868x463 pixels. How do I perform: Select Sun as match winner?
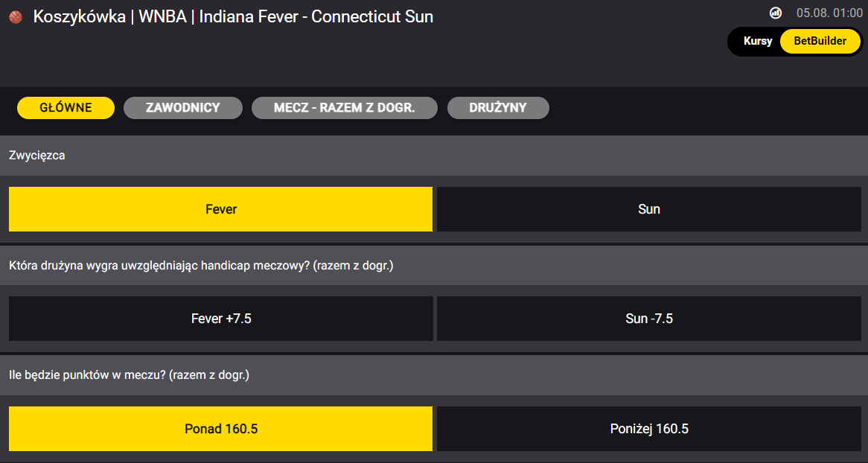coord(648,209)
